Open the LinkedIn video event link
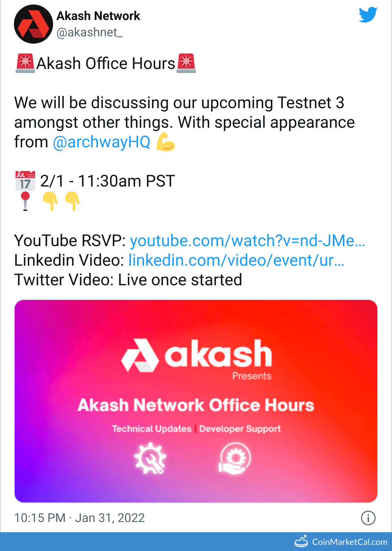392x551 pixels. 236,260
